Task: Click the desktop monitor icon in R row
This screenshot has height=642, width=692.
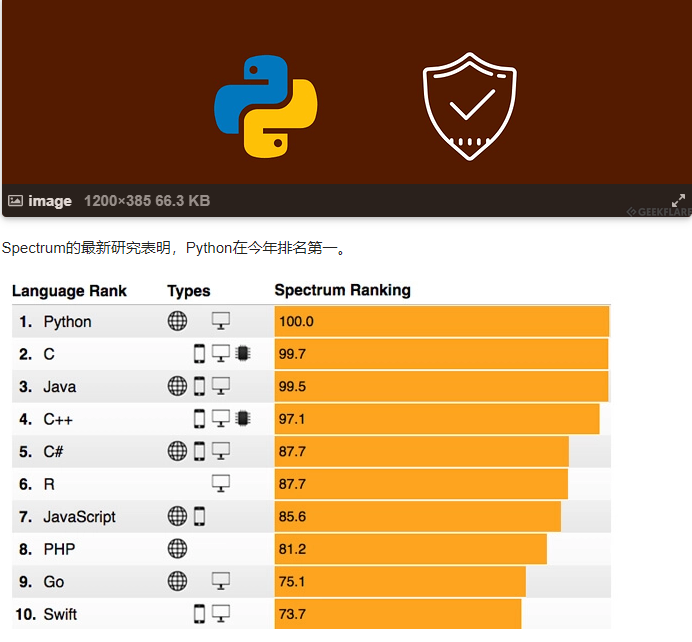Action: click(x=221, y=484)
